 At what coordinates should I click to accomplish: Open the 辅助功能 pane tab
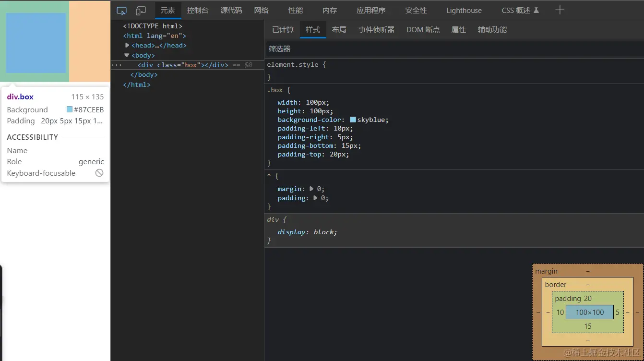(x=492, y=30)
